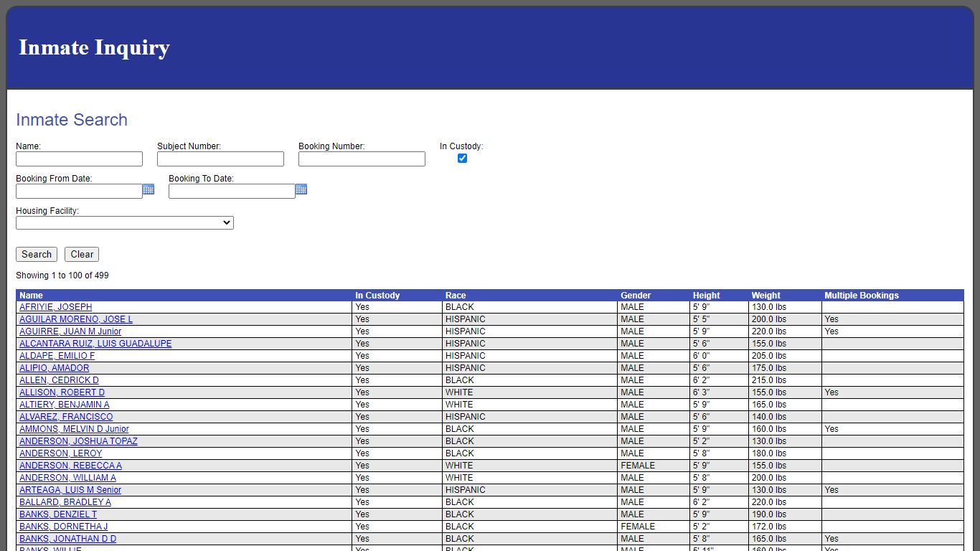Open inmate AFRIYIE, JOSEPH record
980x551 pixels.
click(56, 307)
